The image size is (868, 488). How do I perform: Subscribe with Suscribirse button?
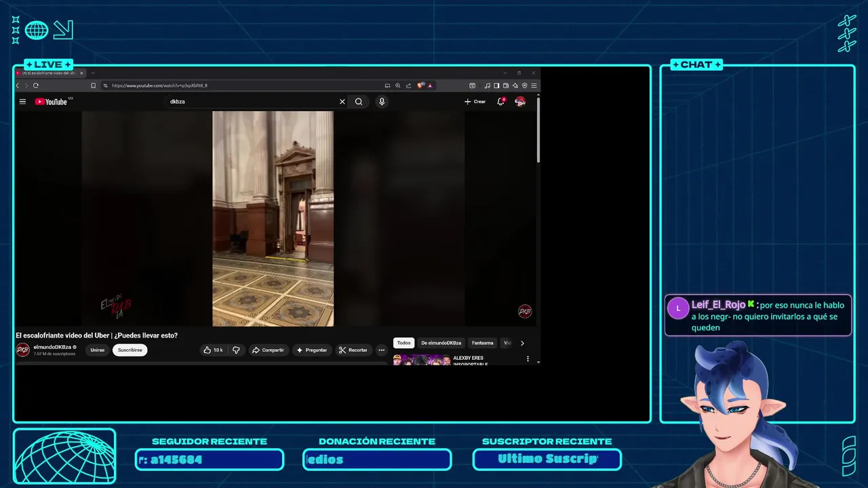tap(130, 350)
